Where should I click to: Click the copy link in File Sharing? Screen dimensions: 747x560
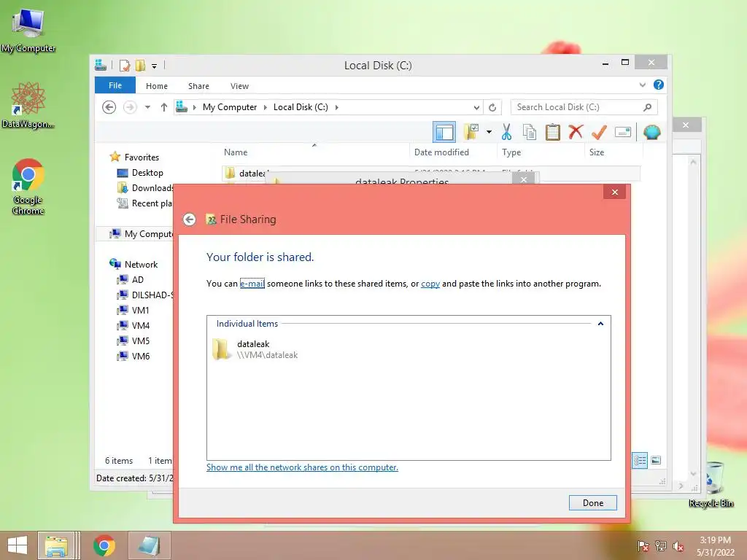click(430, 284)
